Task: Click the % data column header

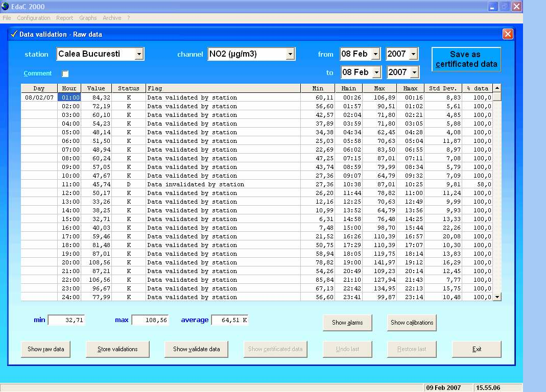Action: pyautogui.click(x=478, y=88)
